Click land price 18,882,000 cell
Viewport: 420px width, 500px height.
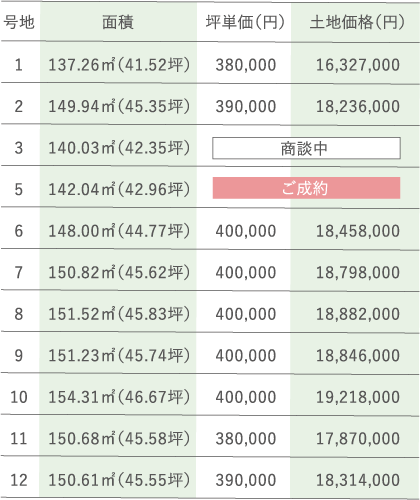point(358,314)
